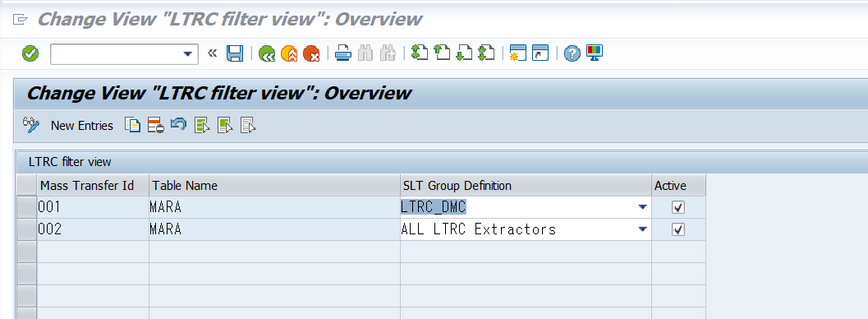Screen dimensions: 868x319
Task: Click the New Entries button
Action: [x=82, y=126]
